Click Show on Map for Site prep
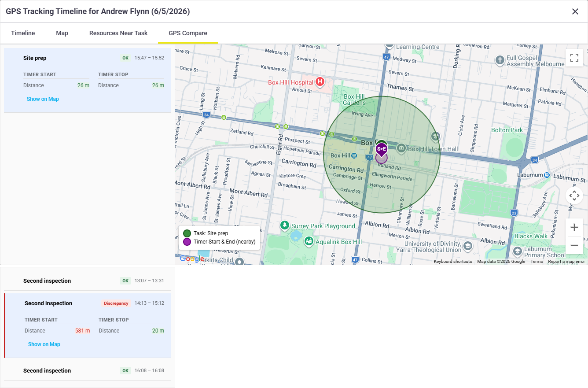 pos(43,99)
